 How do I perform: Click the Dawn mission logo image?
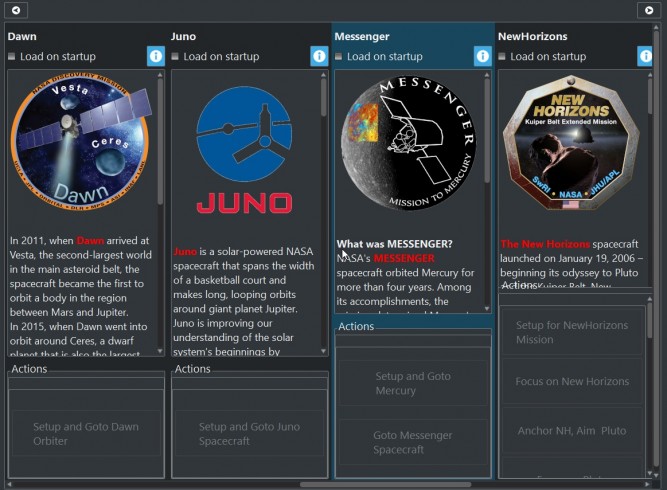pos(81,142)
